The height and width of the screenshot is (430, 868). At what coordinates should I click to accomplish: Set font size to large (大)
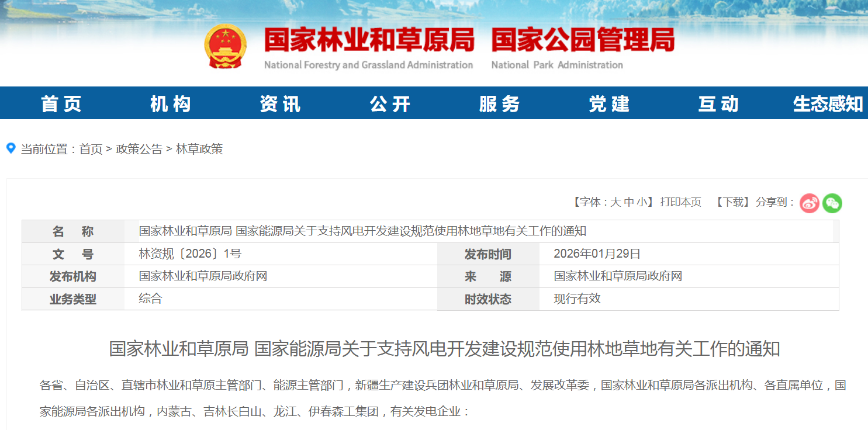coord(615,202)
